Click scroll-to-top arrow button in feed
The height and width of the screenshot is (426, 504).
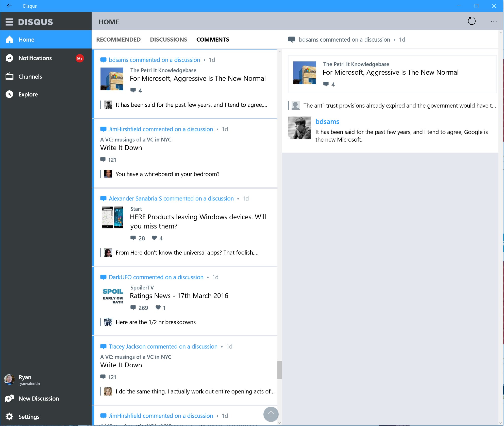tap(270, 413)
